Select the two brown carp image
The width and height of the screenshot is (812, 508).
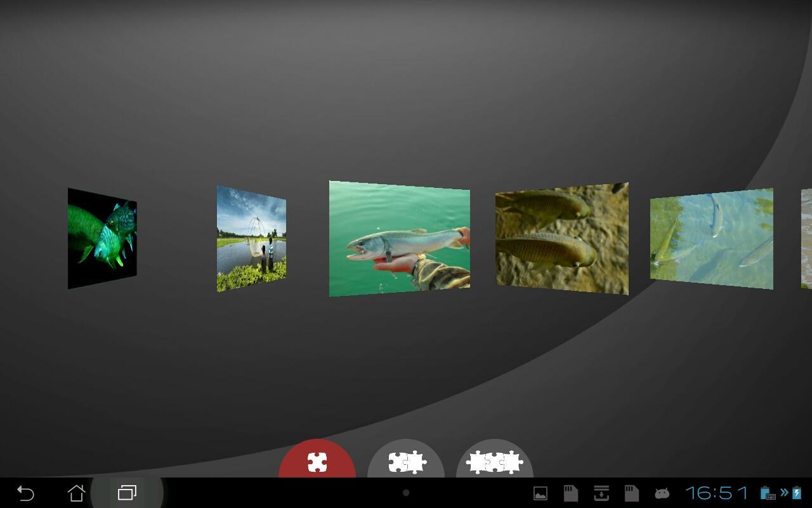tap(561, 239)
